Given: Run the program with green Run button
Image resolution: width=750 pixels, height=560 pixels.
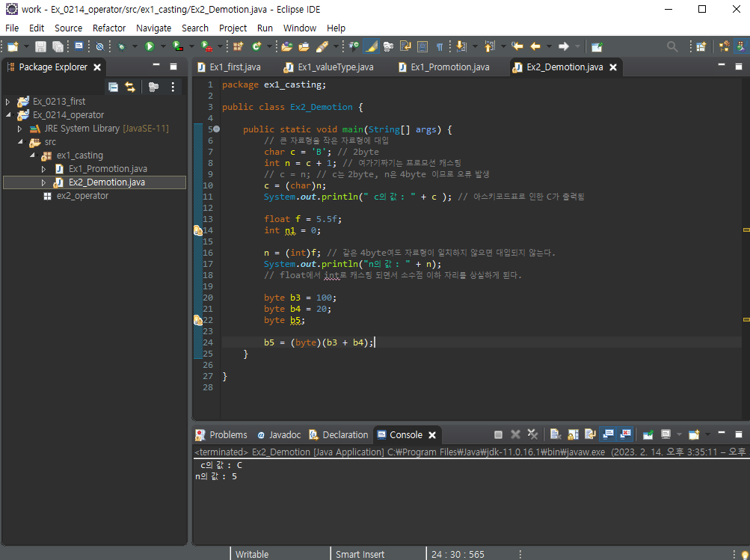Looking at the screenshot, I should tap(150, 46).
